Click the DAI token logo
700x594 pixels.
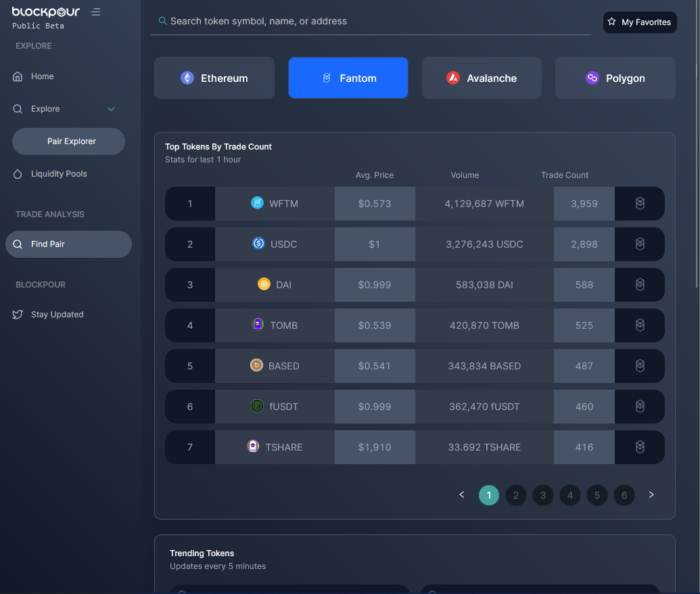[x=264, y=284]
